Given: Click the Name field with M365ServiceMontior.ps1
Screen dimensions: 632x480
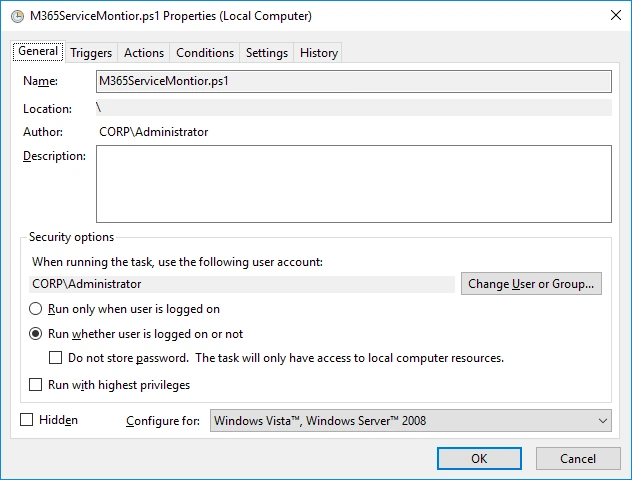Looking at the screenshot, I should click(x=353, y=81).
